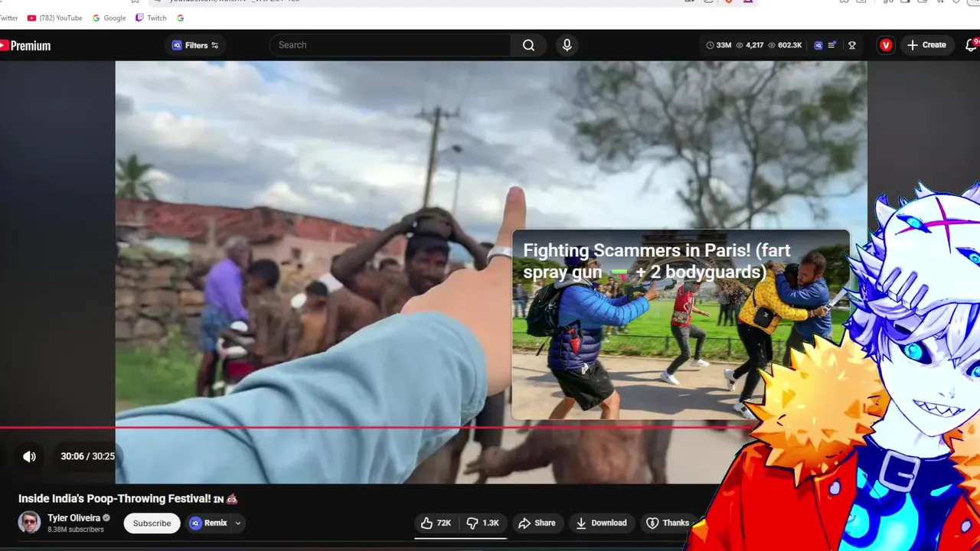The height and width of the screenshot is (551, 980).
Task: Open the vidIQ Filters button
Action: pyautogui.click(x=196, y=45)
